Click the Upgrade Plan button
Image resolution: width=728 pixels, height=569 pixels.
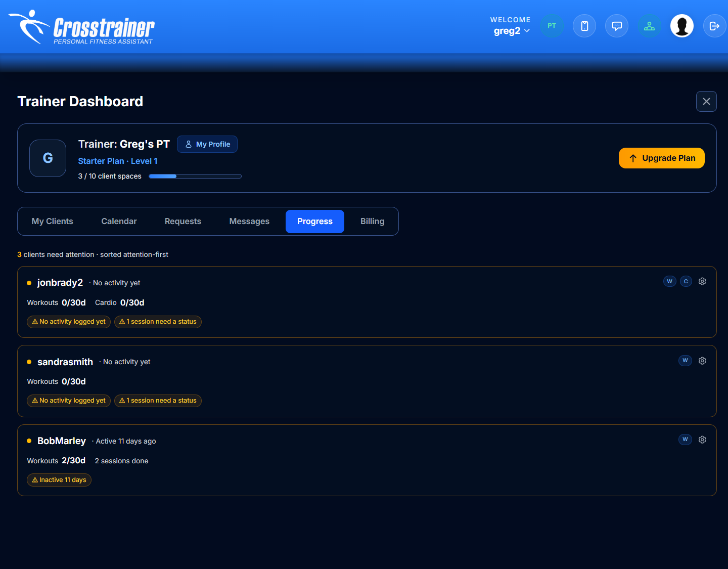pyautogui.click(x=661, y=158)
